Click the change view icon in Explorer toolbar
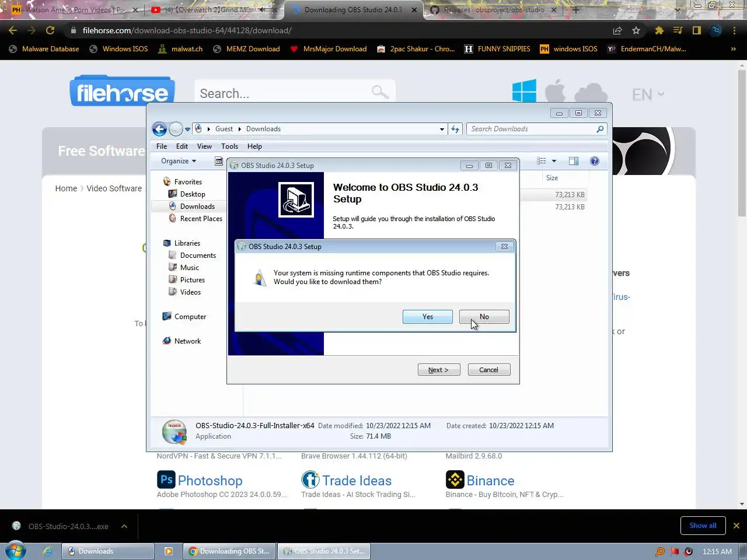747x560 pixels. tap(542, 161)
